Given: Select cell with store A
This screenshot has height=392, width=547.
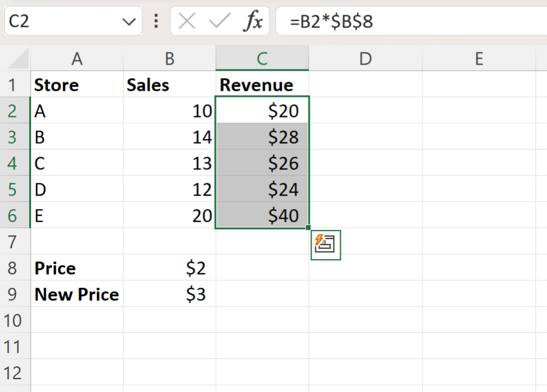Looking at the screenshot, I should click(x=77, y=111).
